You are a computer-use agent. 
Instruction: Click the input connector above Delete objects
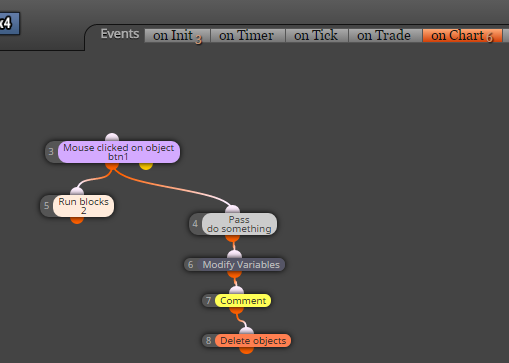246,331
